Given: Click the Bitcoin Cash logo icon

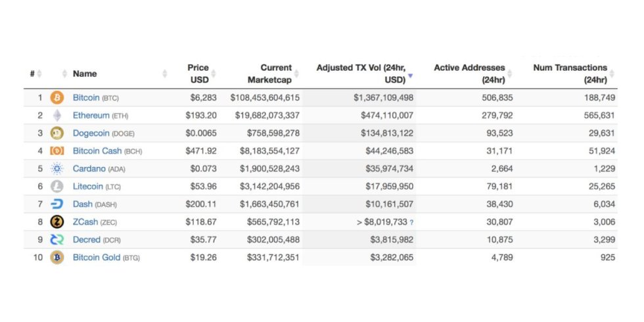Looking at the screenshot, I should click(x=57, y=151).
